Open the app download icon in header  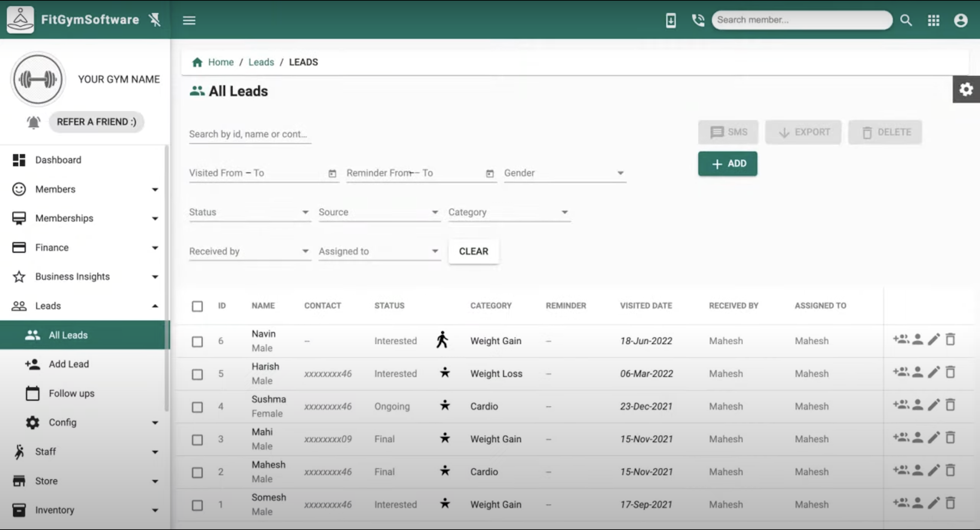[671, 20]
